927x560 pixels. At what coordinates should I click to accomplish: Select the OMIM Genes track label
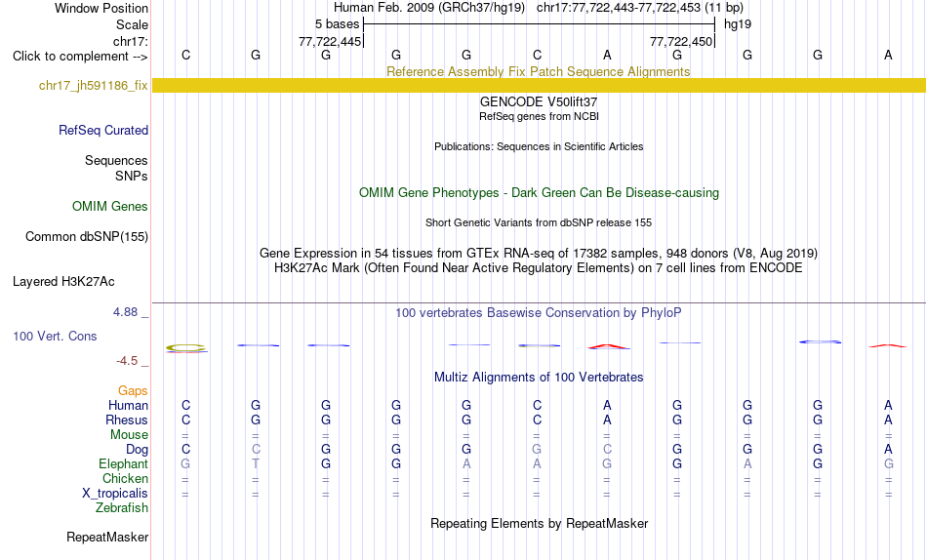click(x=110, y=206)
